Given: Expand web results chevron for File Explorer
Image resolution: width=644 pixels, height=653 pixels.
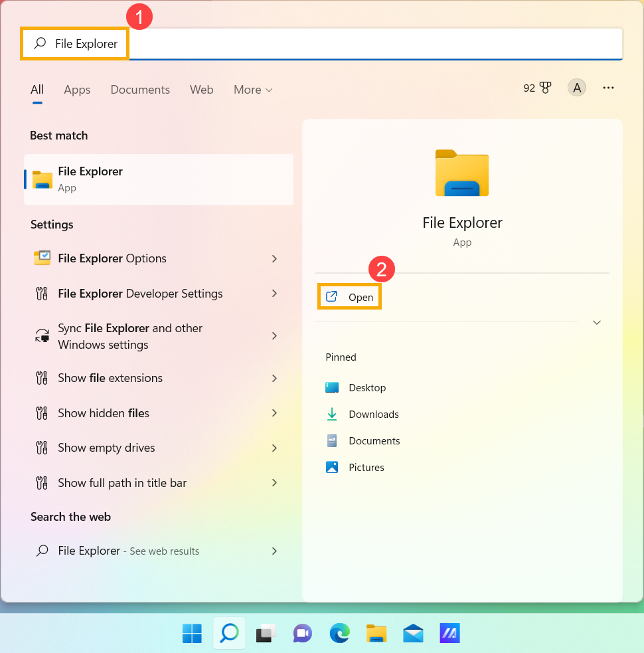Looking at the screenshot, I should [274, 551].
